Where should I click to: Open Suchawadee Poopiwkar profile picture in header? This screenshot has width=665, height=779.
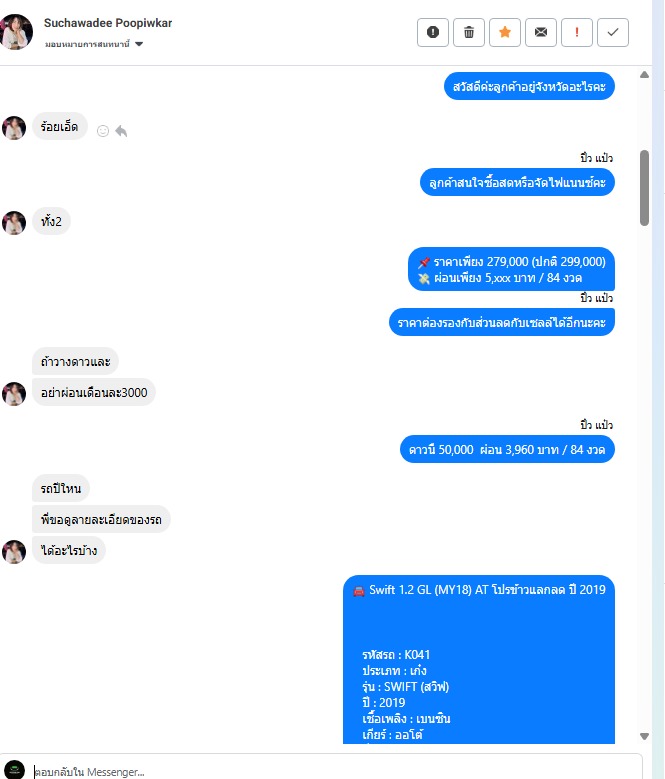point(16,32)
